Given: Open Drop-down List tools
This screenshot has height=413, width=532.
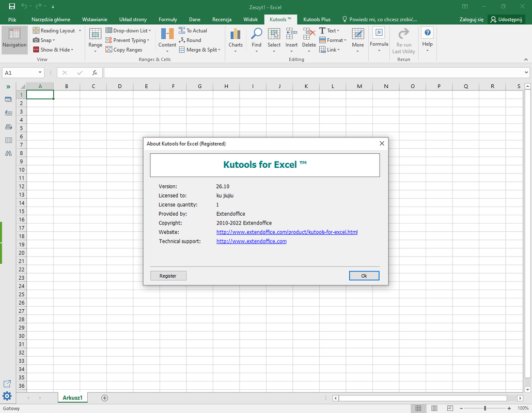Looking at the screenshot, I should click(128, 30).
